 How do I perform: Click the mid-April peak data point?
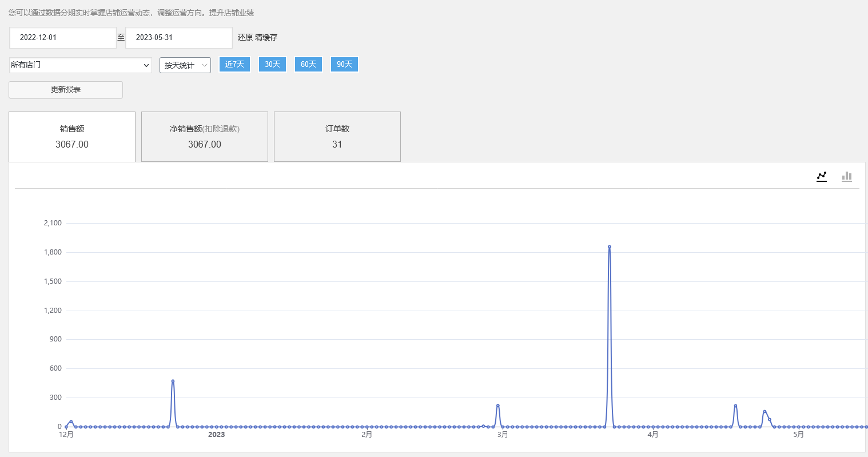(x=735, y=406)
